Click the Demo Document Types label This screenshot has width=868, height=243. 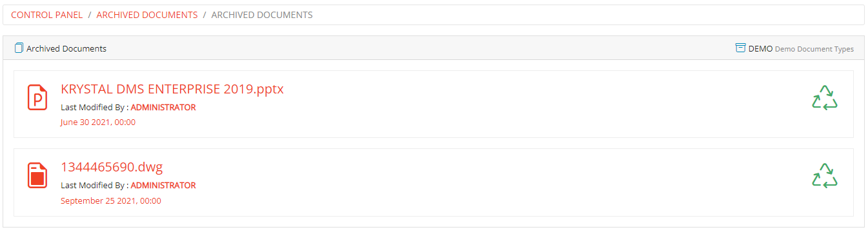point(814,49)
